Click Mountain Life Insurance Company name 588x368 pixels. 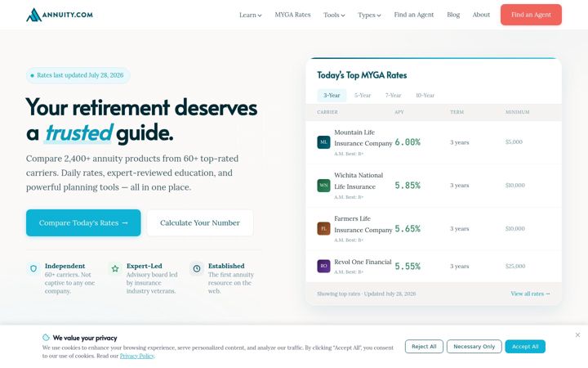(x=363, y=138)
